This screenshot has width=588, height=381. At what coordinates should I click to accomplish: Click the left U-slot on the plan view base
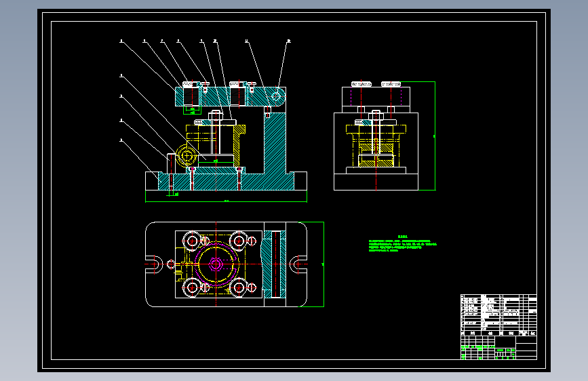coord(154,264)
